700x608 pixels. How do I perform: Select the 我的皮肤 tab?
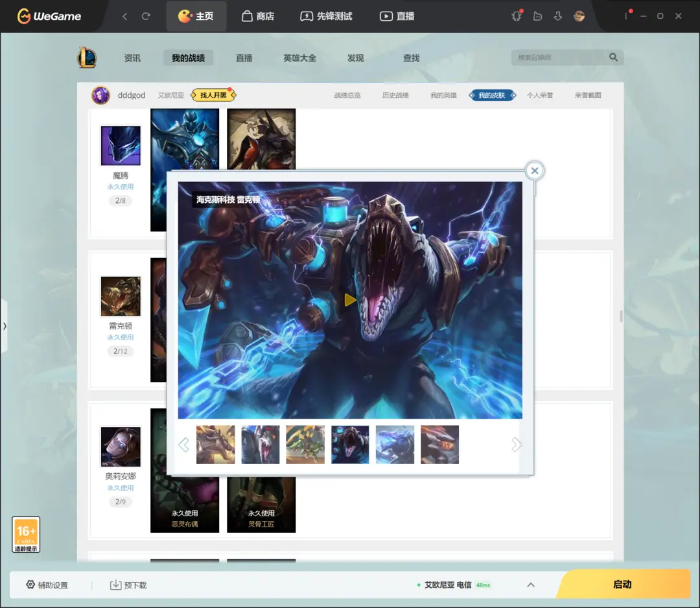click(x=492, y=95)
